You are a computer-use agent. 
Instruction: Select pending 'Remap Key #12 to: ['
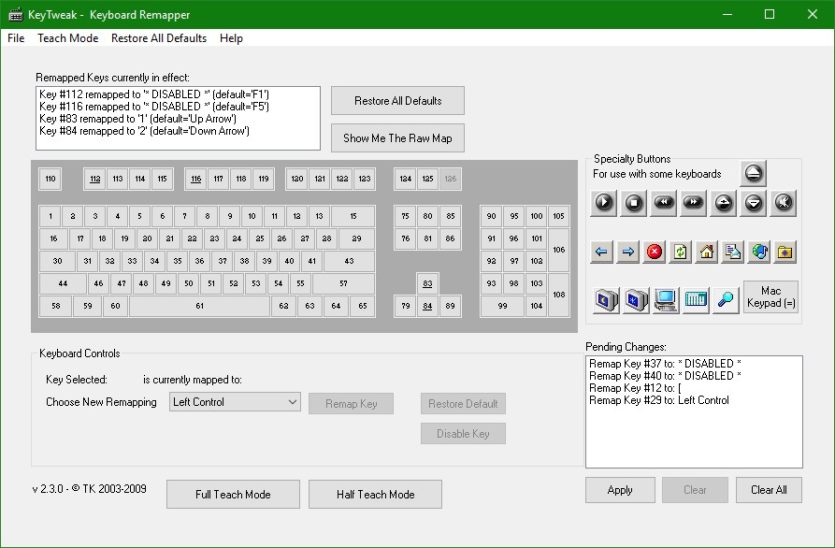coord(694,388)
